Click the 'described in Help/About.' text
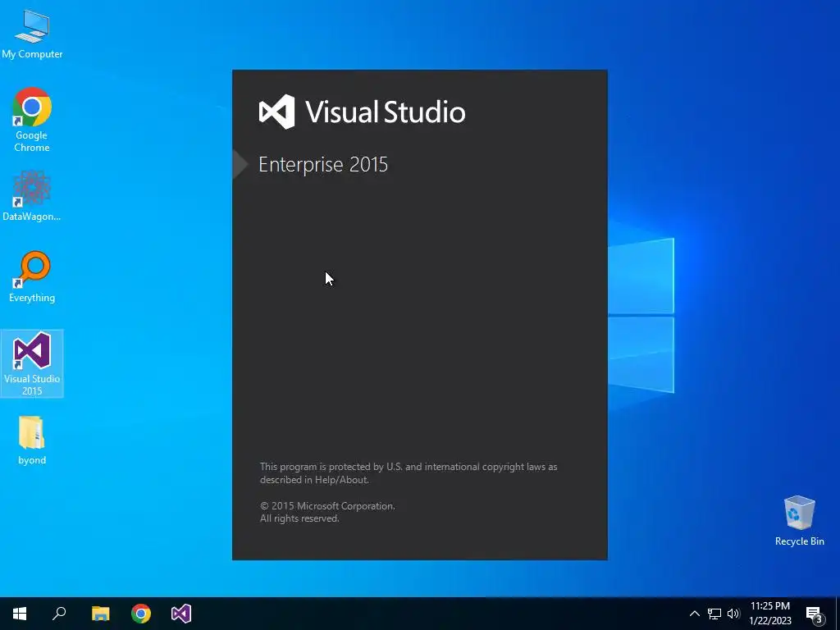Image resolution: width=840 pixels, height=630 pixels. coord(314,480)
